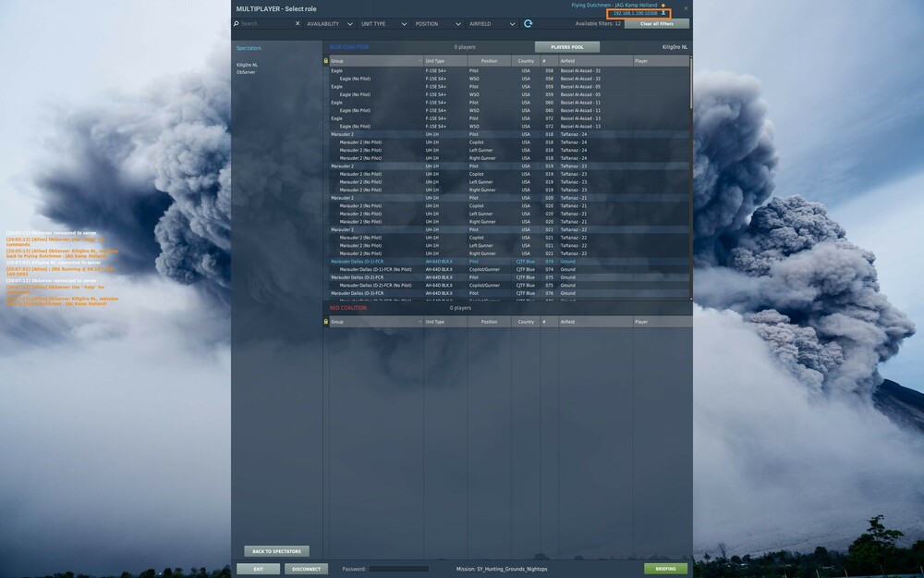Screen dimensions: 924x578
Task: Sort Blue Coalition by Group column
Action: point(376,61)
